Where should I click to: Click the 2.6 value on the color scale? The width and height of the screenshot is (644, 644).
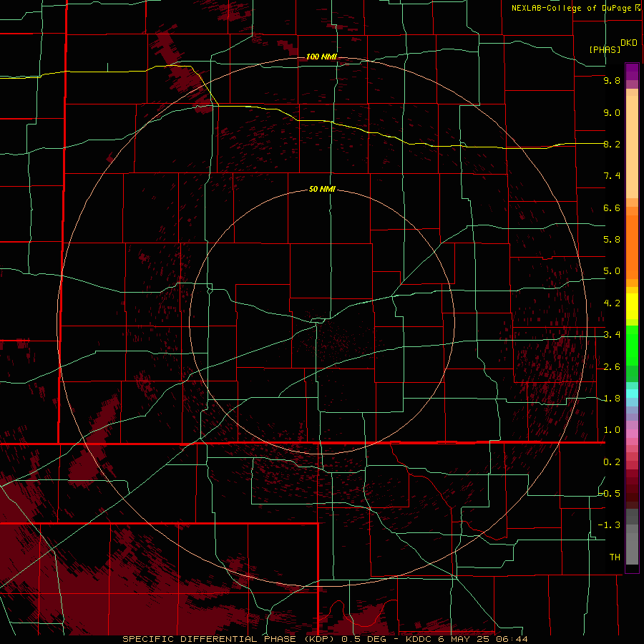point(612,367)
